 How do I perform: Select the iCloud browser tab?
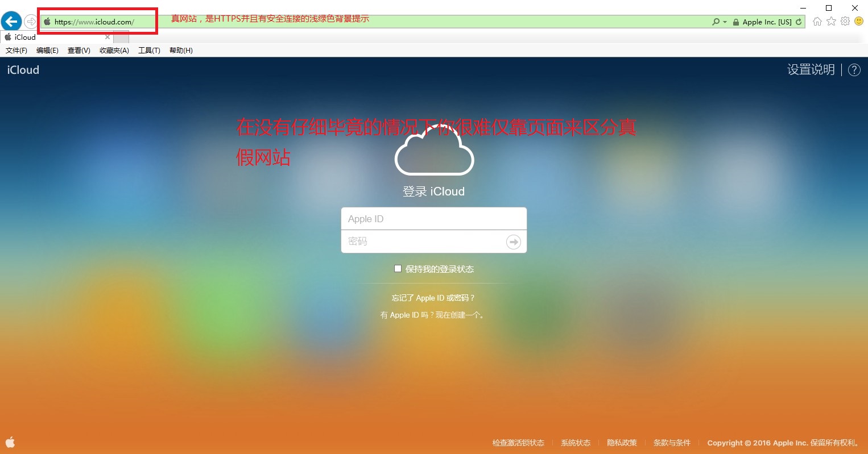point(57,38)
